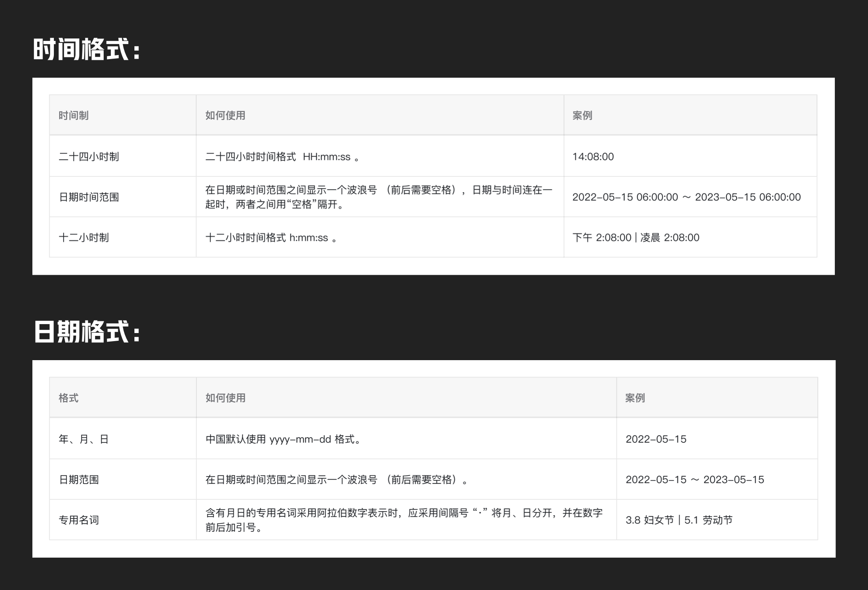This screenshot has width=868, height=590.
Task: Click the 14:08:00 example cell
Action: (593, 157)
